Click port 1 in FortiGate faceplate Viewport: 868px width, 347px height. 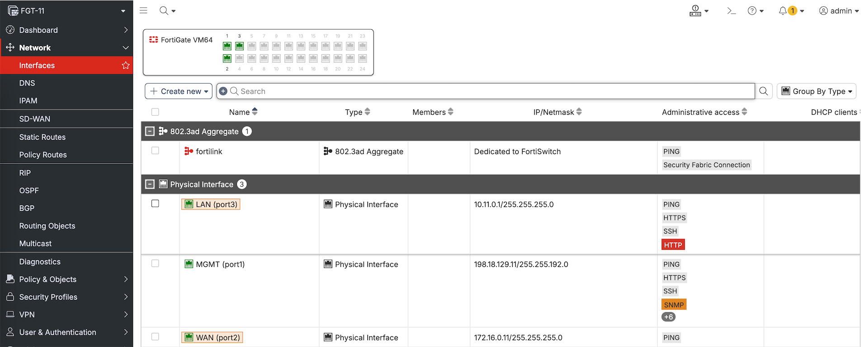pos(227,46)
